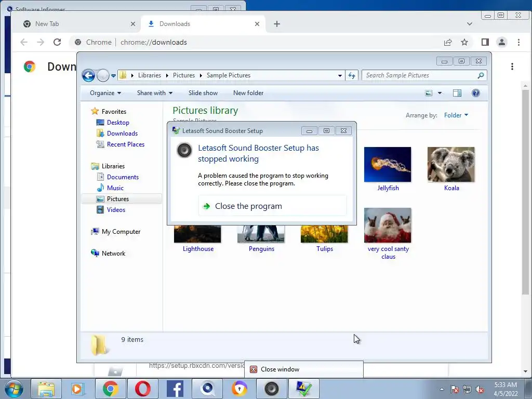Image resolution: width=532 pixels, height=399 pixels.
Task: Open Chrome tab search chevron
Action: pyautogui.click(x=470, y=24)
